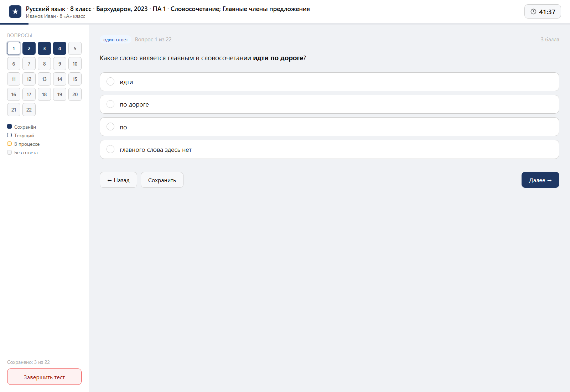Go to question 2 in the navigator
This screenshot has height=392, width=570.
29,48
